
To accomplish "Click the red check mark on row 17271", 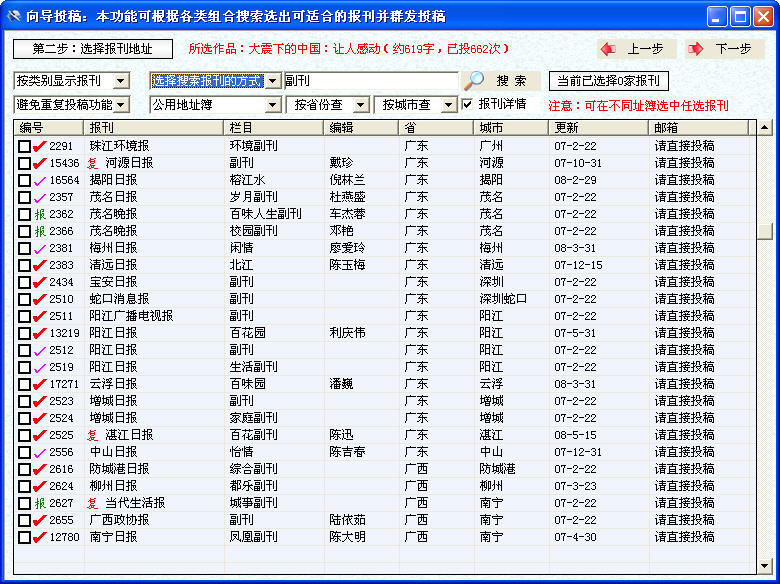I will pyautogui.click(x=39, y=385).
